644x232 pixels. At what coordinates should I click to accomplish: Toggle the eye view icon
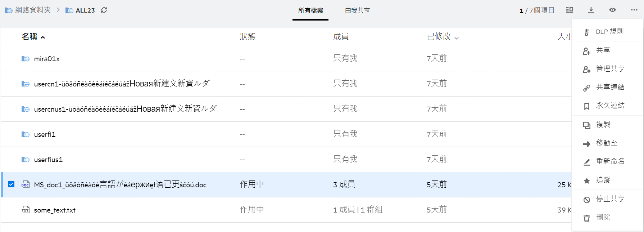(612, 10)
